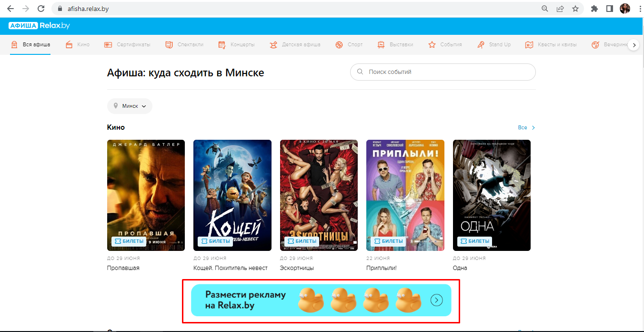Click the zoom magnifier icon in address bar

[545, 9]
